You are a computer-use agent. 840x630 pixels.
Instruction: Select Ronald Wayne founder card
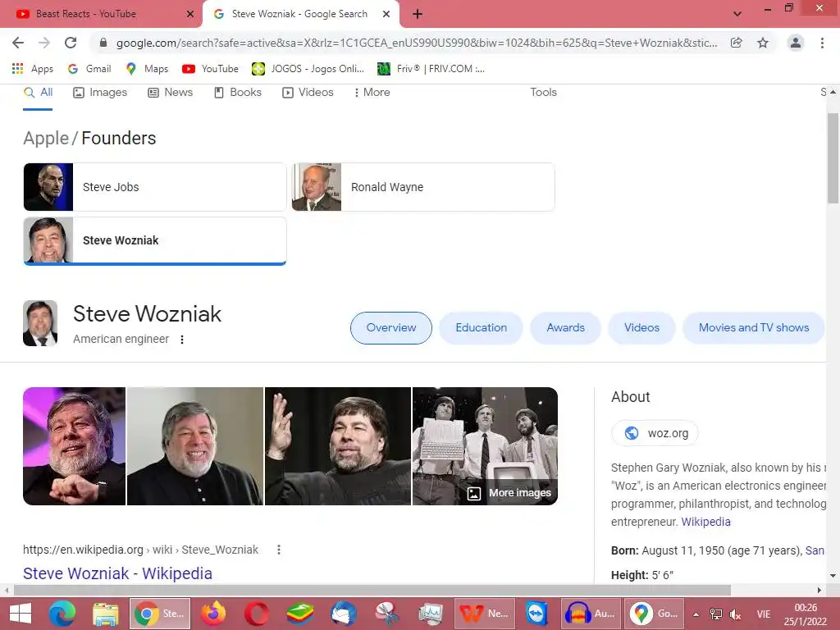pyautogui.click(x=423, y=187)
